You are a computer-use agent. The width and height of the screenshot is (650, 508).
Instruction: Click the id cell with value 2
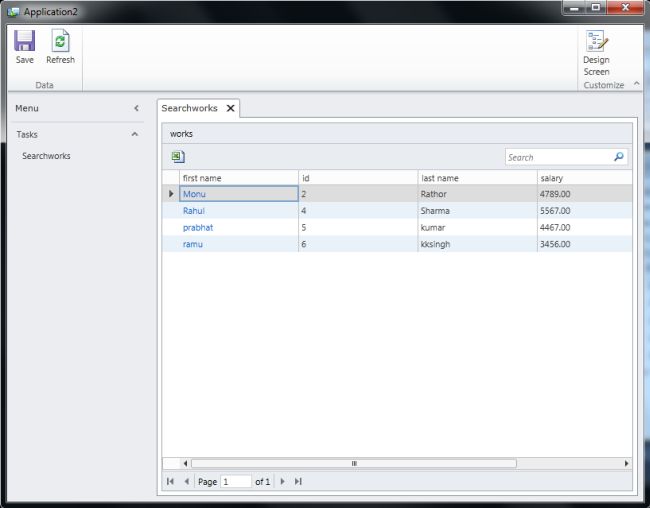[x=358, y=194]
